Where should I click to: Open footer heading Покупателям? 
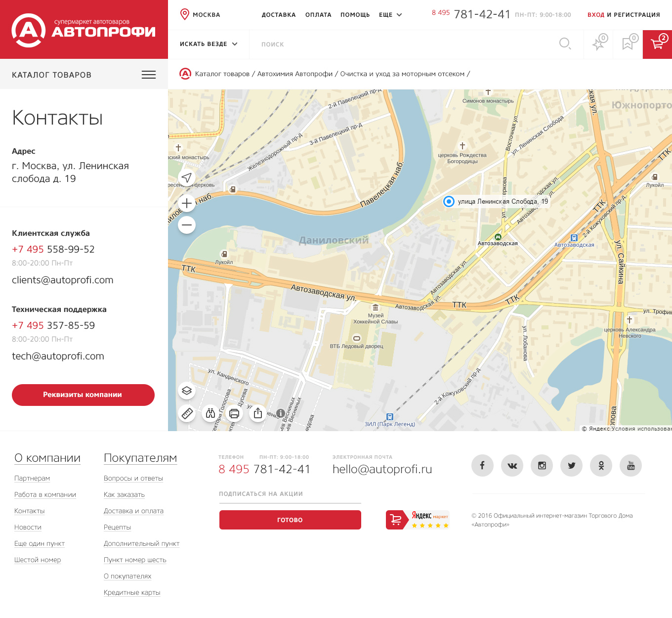(x=140, y=458)
